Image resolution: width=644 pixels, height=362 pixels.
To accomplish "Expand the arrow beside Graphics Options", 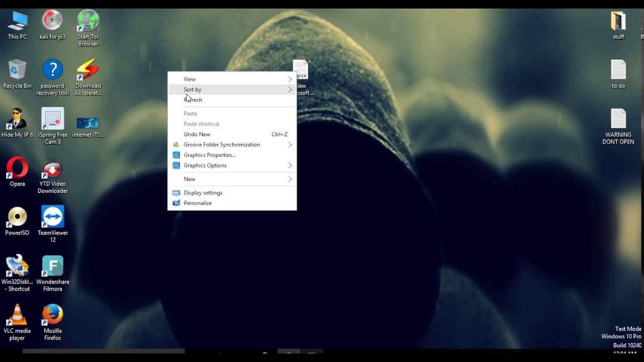I will [290, 165].
